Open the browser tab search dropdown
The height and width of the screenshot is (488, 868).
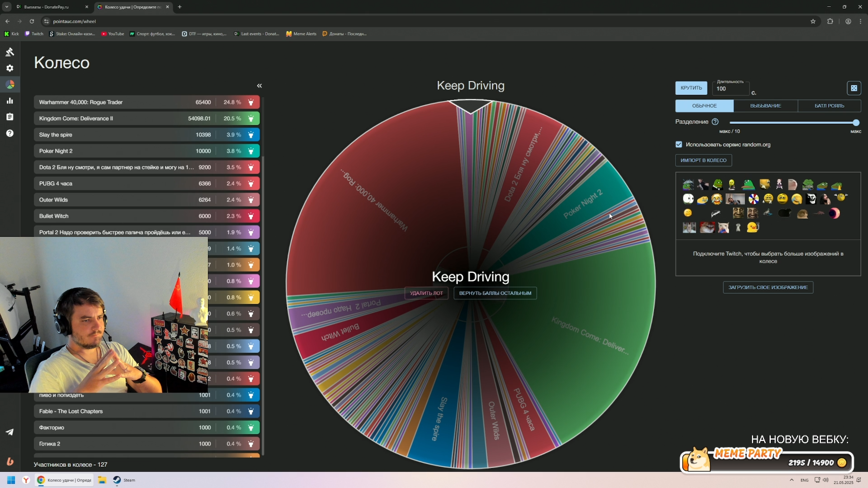(x=7, y=7)
